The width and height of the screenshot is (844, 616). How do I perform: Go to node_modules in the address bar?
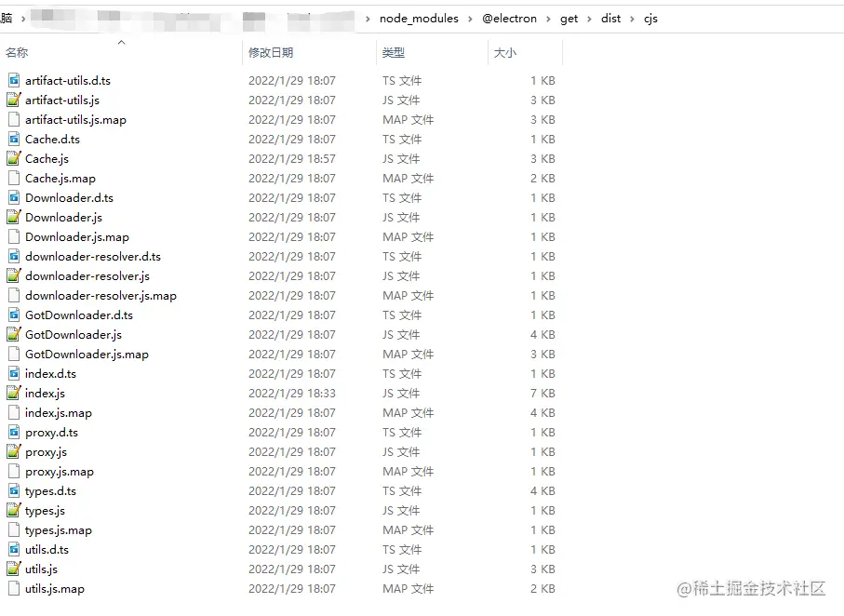pos(419,19)
